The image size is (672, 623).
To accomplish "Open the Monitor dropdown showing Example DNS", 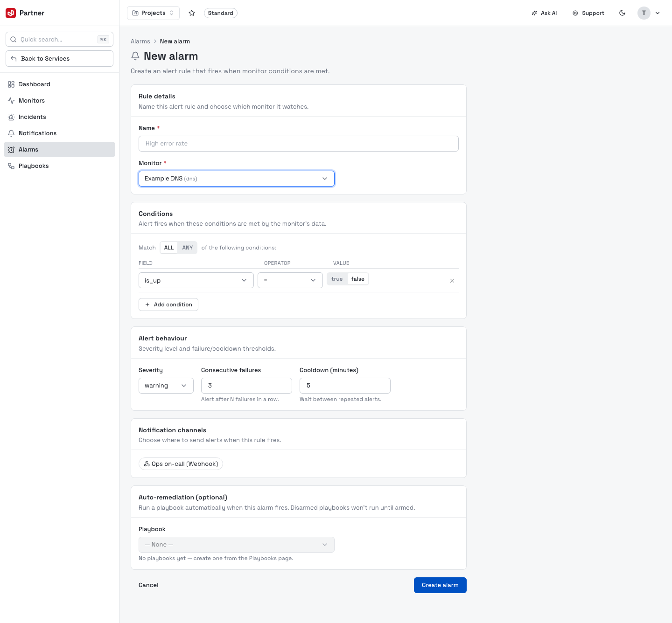I will [x=237, y=179].
